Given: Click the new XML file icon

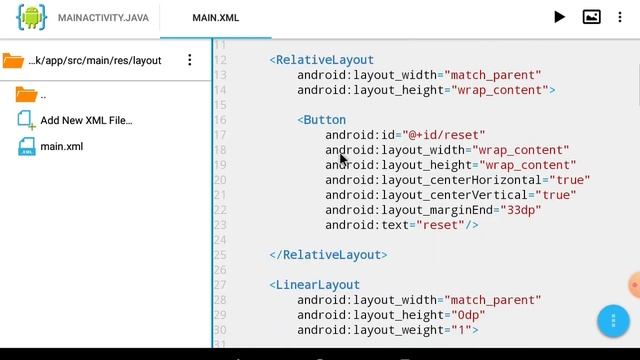Looking at the screenshot, I should [26, 120].
